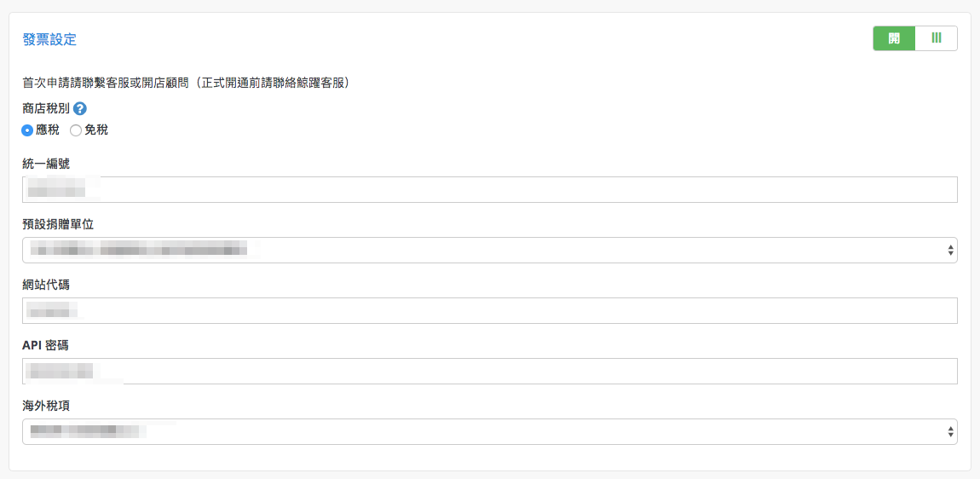Click the 商店稅別 label text
Viewport: 980px width, 479px height.
pos(46,109)
